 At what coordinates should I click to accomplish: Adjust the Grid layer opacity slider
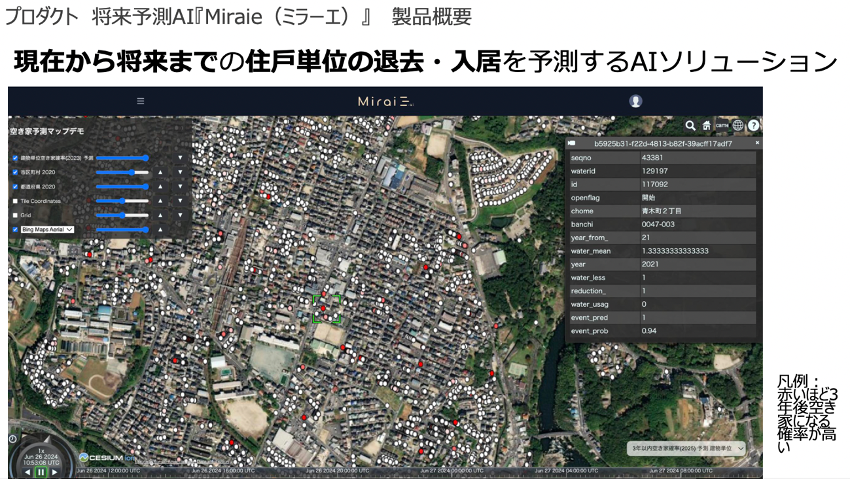click(x=122, y=214)
